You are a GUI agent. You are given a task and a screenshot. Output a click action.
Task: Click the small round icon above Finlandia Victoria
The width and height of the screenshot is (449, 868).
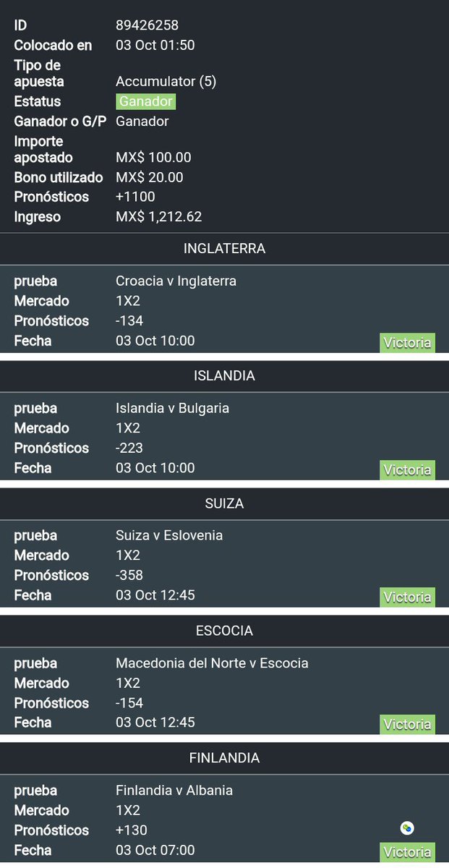click(408, 829)
